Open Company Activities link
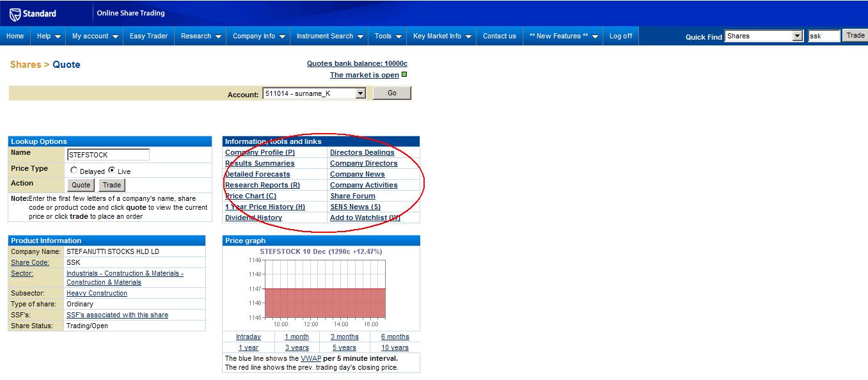868x380 pixels. pos(364,185)
